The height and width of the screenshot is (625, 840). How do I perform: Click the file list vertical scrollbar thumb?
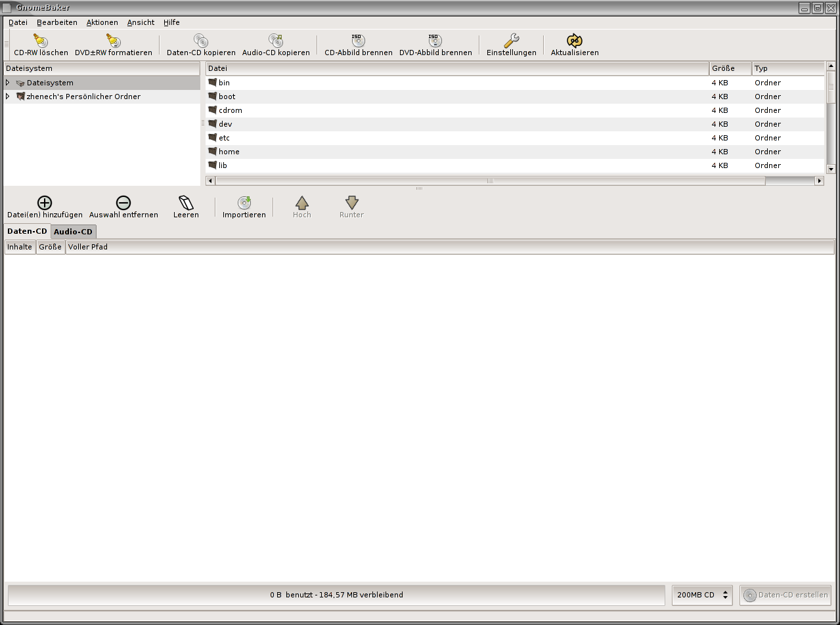[831, 87]
